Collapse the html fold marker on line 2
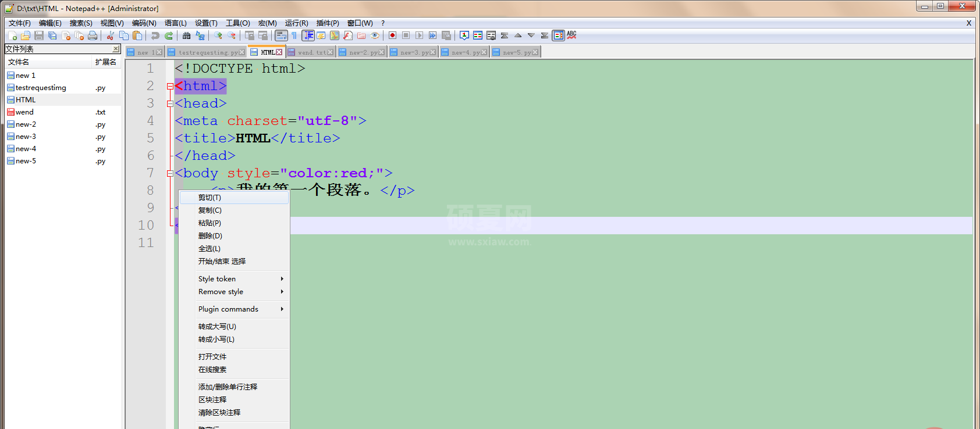 [170, 86]
